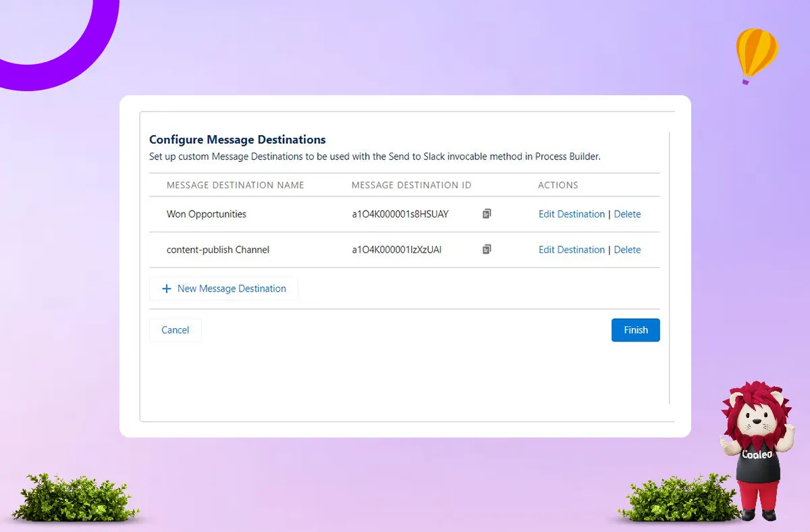Click the Send to Slack description text
The image size is (810, 532).
[x=375, y=157]
